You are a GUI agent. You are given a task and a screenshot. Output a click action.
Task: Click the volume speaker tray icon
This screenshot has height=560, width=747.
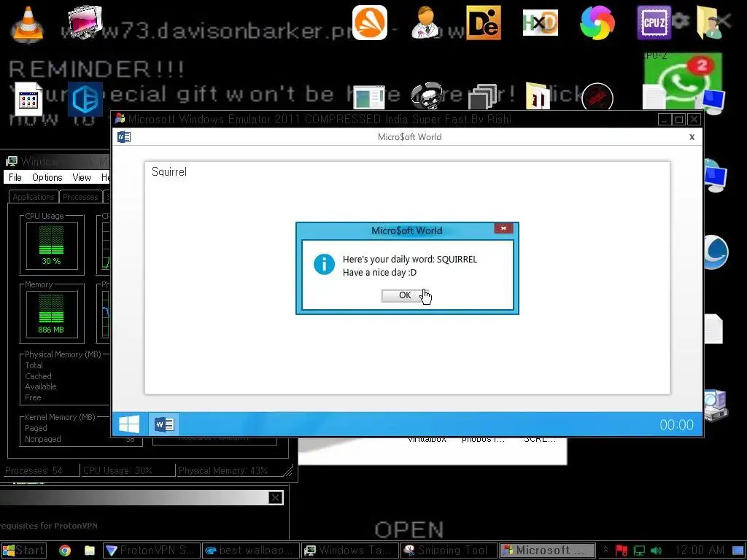(656, 551)
